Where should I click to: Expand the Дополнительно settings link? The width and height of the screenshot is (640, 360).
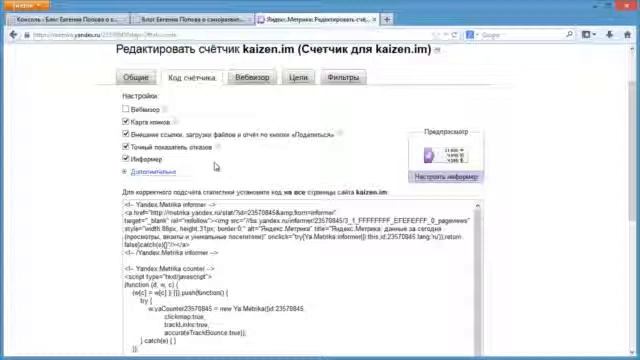click(153, 172)
